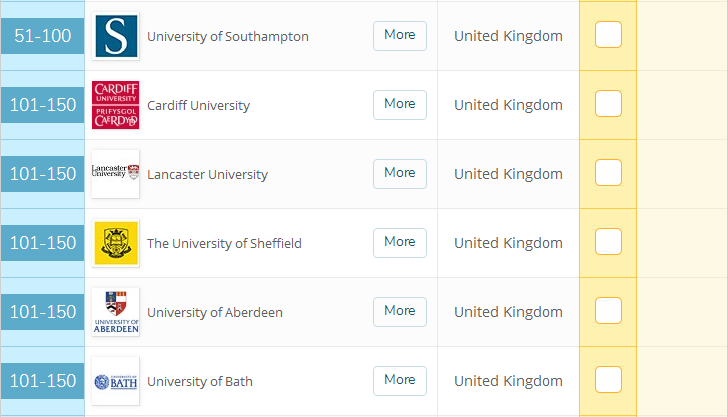
Task: Click the Lancaster University logo
Action: [x=115, y=174]
